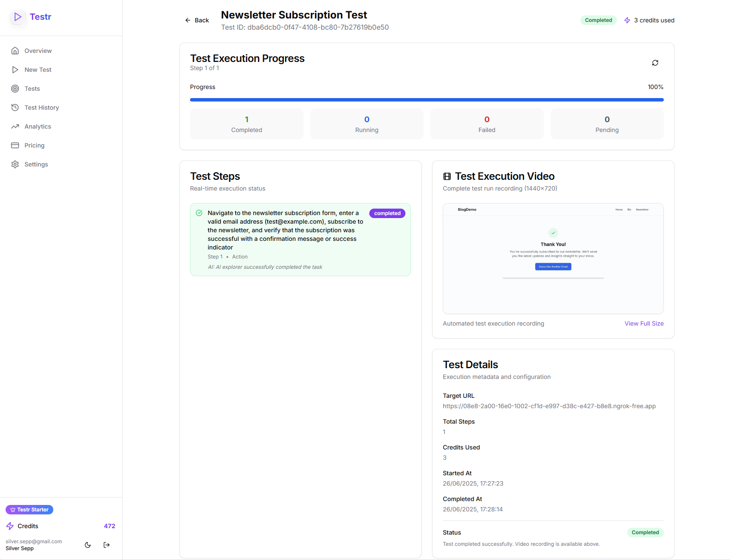This screenshot has width=730, height=560.
Task: Click the Failed count card
Action: [487, 124]
